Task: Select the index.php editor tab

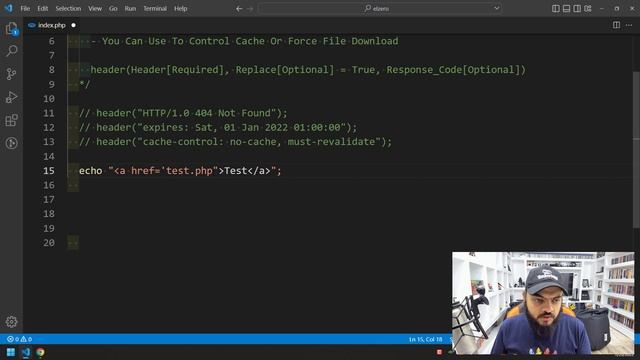Action: [51, 25]
